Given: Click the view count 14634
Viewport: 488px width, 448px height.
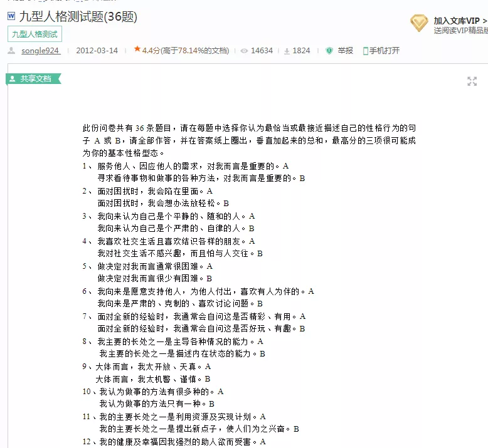Looking at the screenshot, I should click(x=262, y=51).
